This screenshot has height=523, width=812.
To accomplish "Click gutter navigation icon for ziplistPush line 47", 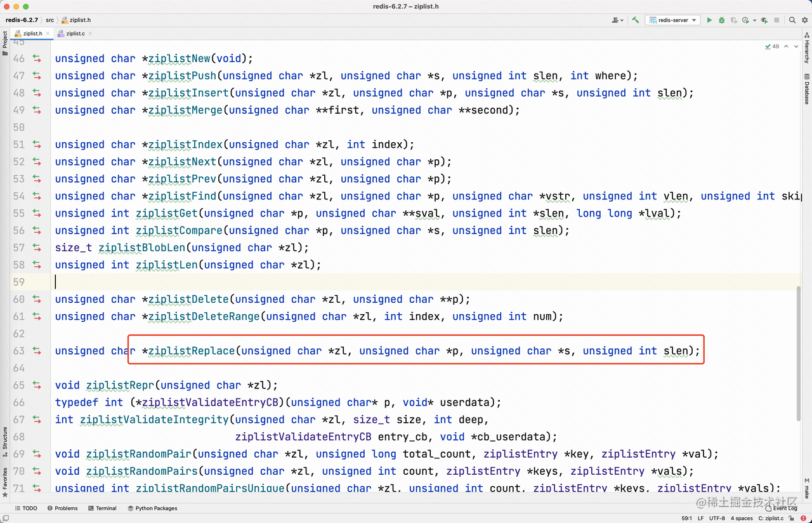I will coord(37,76).
